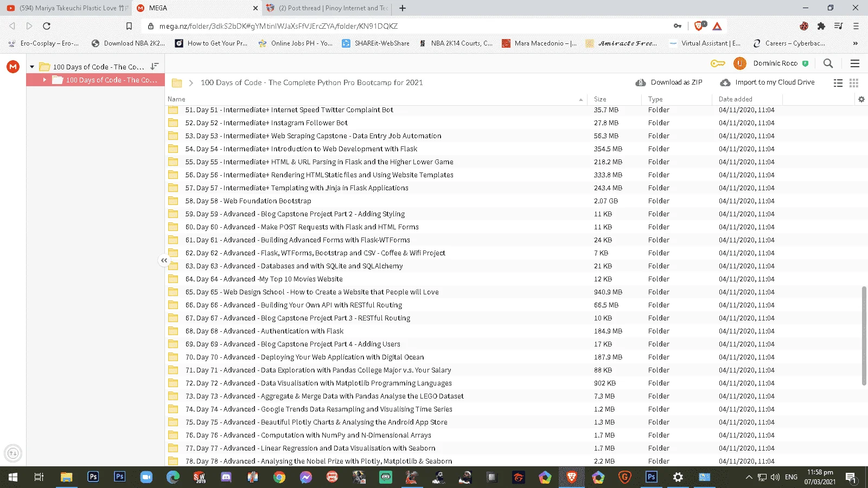Viewport: 868px width, 488px height.
Task: Switch to thumbnail grid view
Action: (854, 83)
